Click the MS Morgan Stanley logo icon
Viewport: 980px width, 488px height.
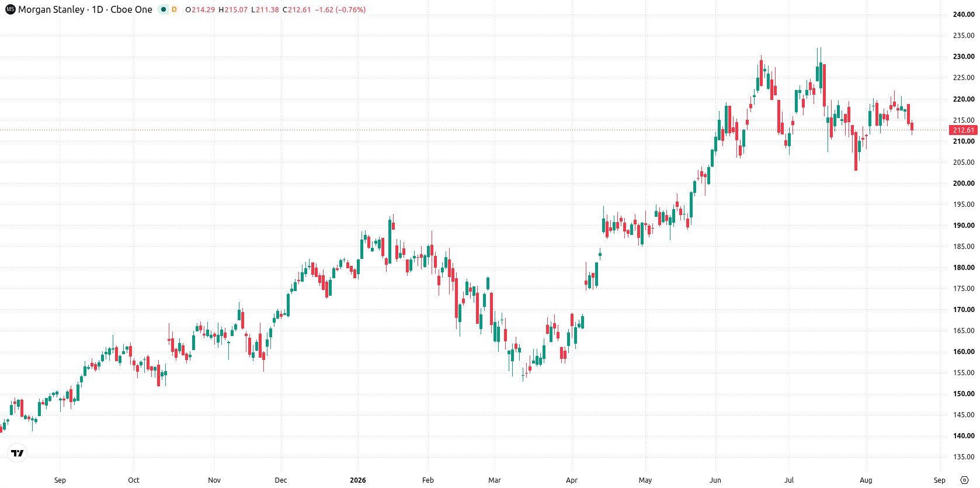tap(10, 10)
